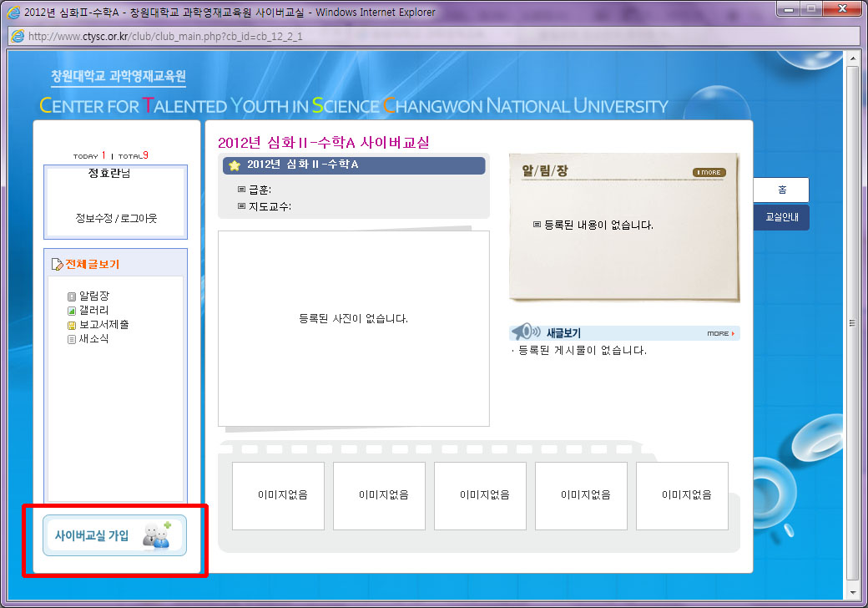
Task: Click the 보고서제출 icon in the sidebar
Action: click(x=72, y=325)
